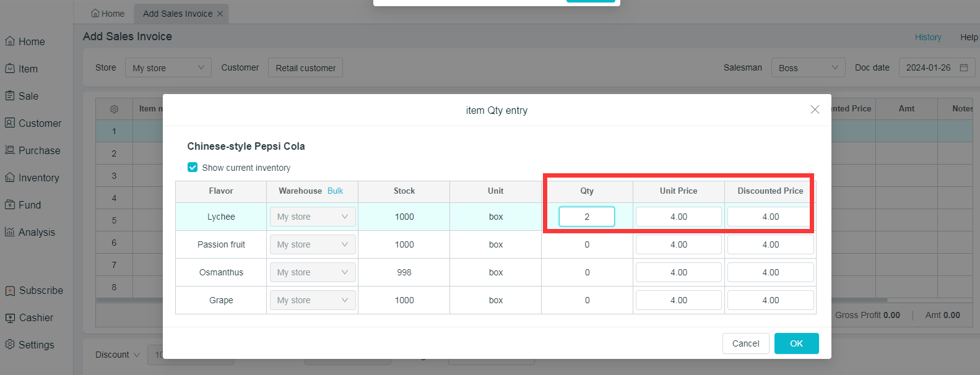Open the Grape warehouse dropdown
980x375 pixels.
(x=313, y=300)
